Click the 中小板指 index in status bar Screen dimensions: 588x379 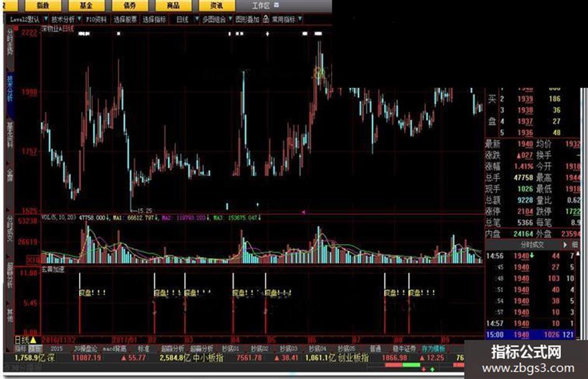[208, 358]
